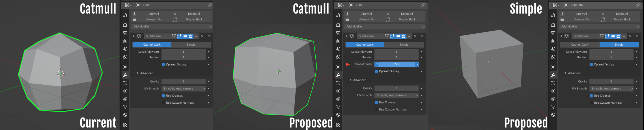Open Material properties tab in first Cube panel
Screen dimensions: 644x130
tap(125, 115)
